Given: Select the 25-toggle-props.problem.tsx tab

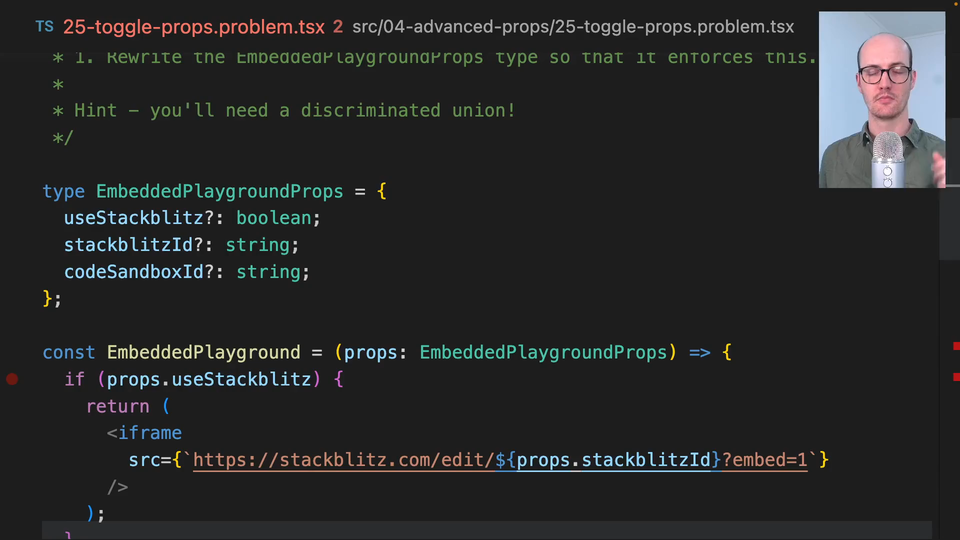Looking at the screenshot, I should [x=193, y=27].
